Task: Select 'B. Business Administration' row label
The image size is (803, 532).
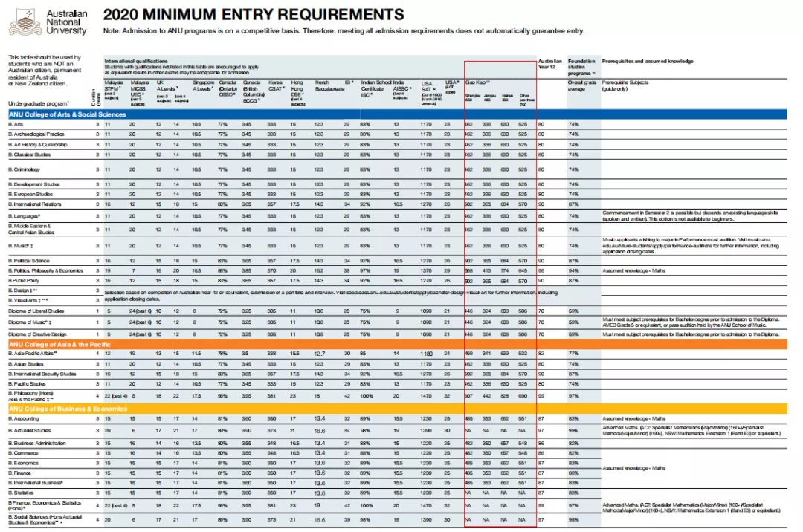Action: (37, 444)
